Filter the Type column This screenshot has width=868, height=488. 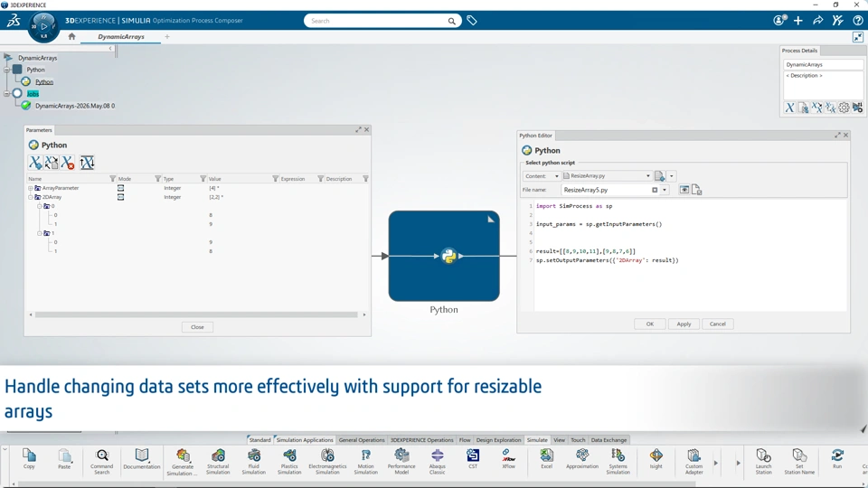click(x=203, y=179)
